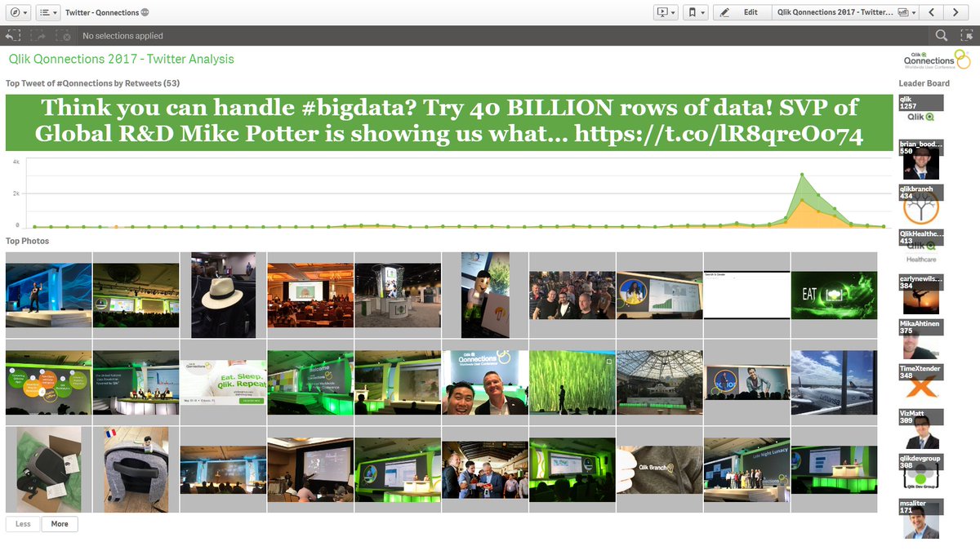
Task: Open the Eat. Sleep. Qlik. Repeat photo
Action: [223, 382]
